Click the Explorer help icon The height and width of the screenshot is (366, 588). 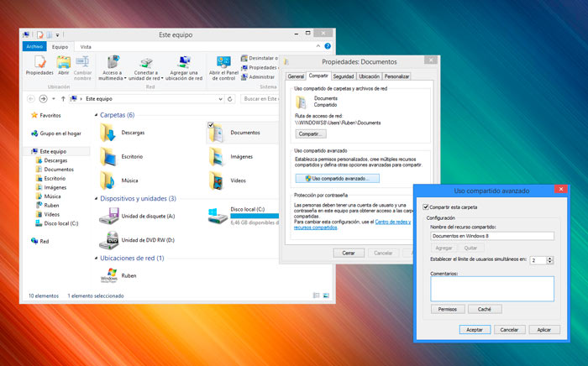pos(328,46)
